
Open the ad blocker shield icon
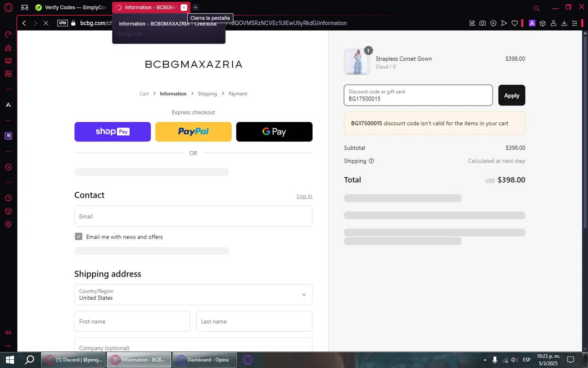click(494, 23)
